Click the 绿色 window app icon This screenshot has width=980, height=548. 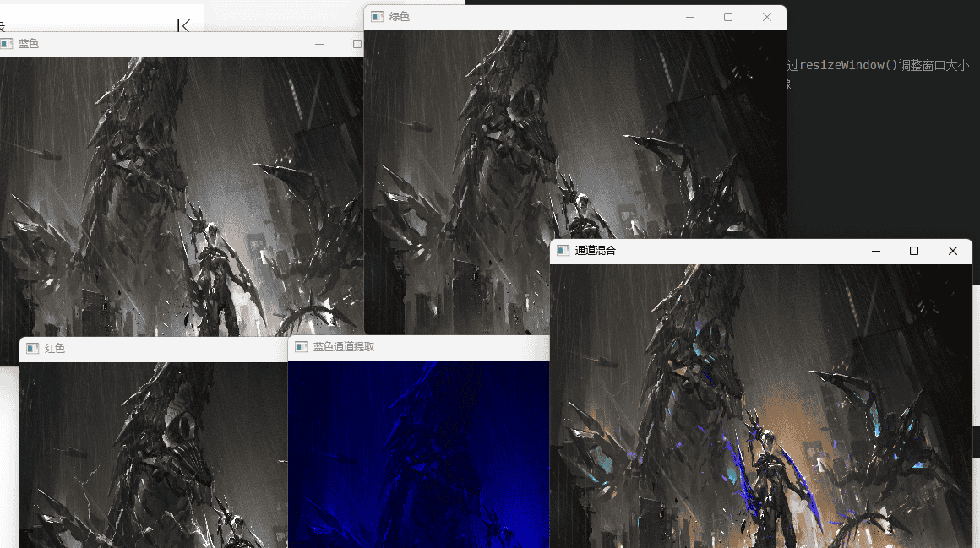pyautogui.click(x=378, y=17)
